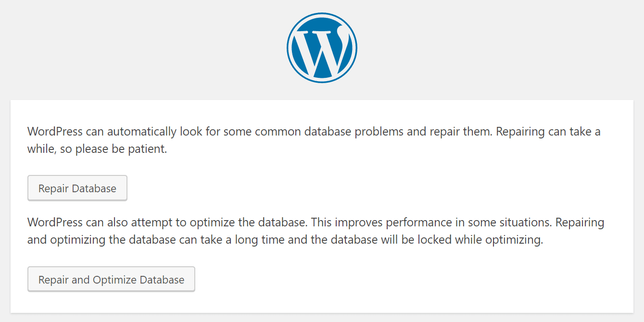Screen dimensions: 644x322
Task: Click the WordPress logo ring border
Action: point(322,15)
